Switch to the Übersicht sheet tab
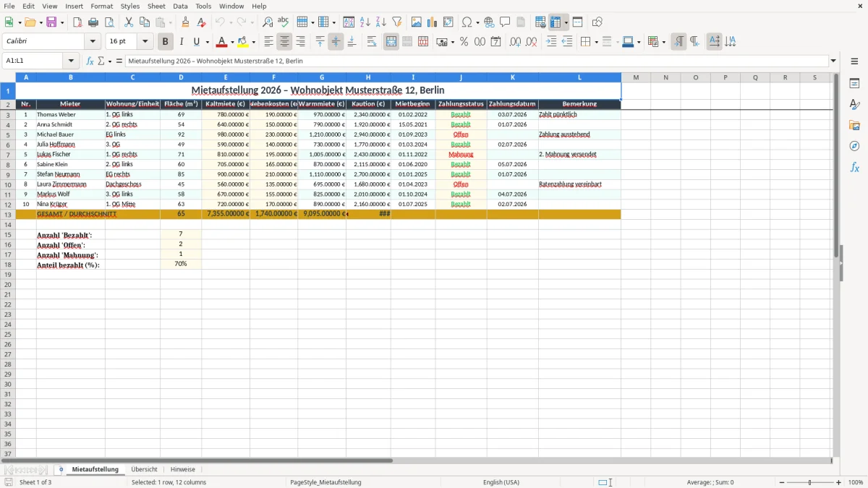 [144, 470]
